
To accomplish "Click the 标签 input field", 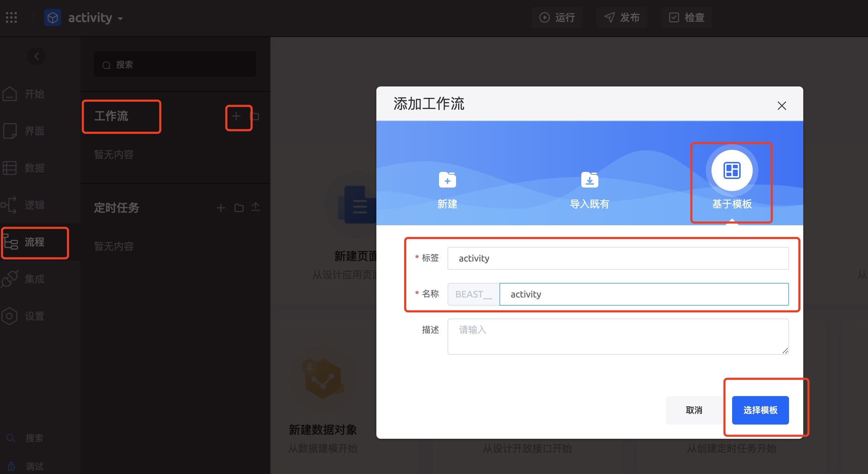I will tap(618, 258).
